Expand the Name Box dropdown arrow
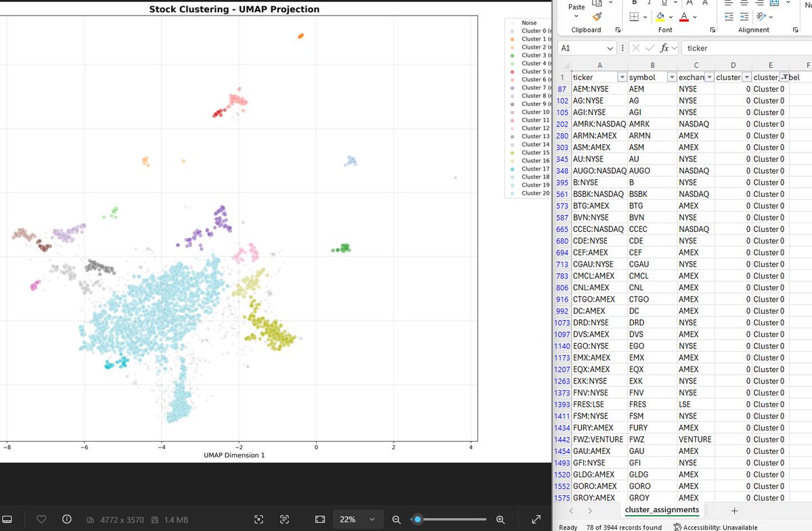 611,48
